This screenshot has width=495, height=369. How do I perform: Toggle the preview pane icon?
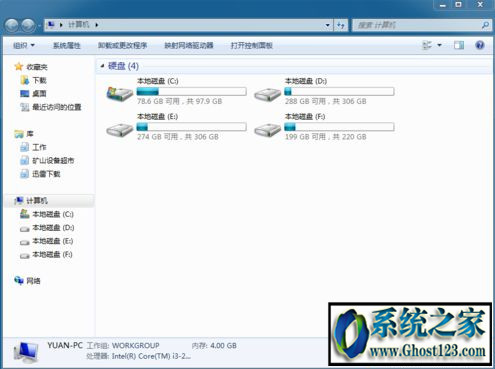click(459, 45)
